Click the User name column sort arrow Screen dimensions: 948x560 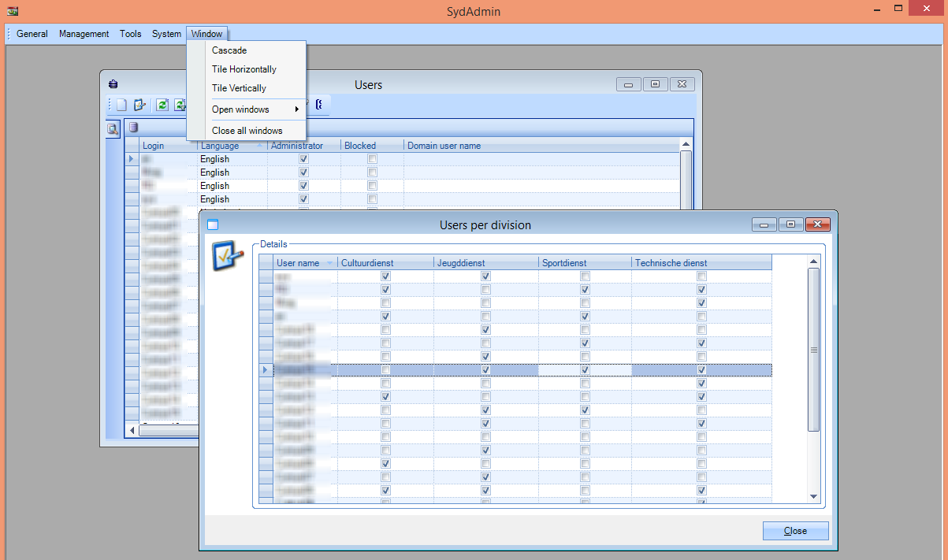point(329,263)
